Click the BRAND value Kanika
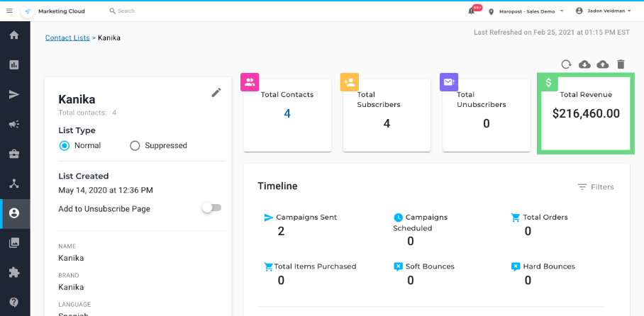 tap(71, 287)
